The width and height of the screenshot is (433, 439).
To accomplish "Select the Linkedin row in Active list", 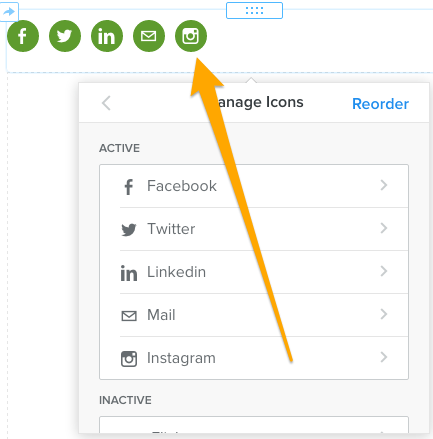I will tap(254, 272).
